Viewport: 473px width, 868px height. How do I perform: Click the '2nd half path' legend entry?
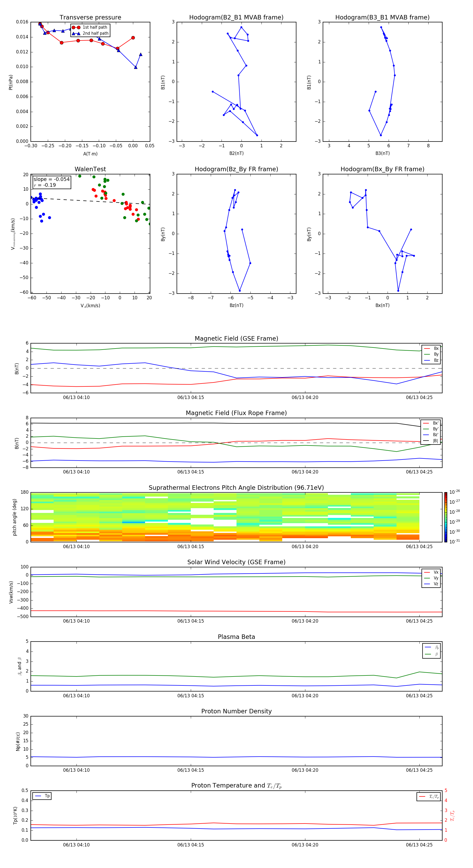point(90,33)
